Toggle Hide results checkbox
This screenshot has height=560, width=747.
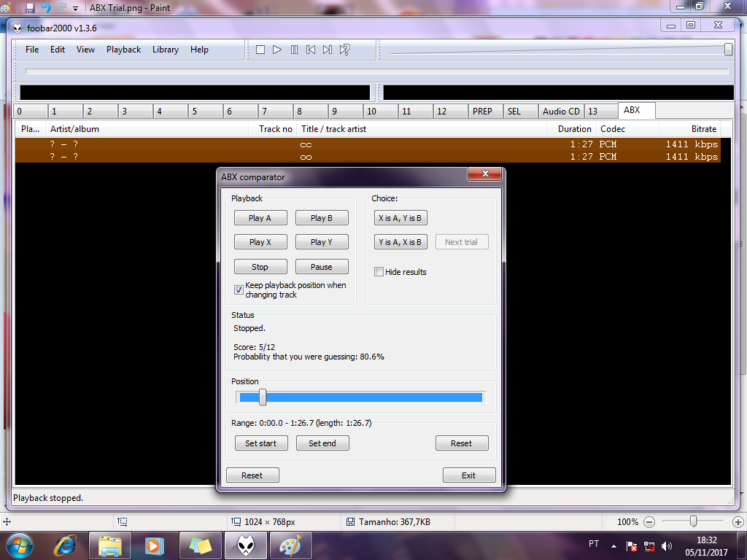379,272
